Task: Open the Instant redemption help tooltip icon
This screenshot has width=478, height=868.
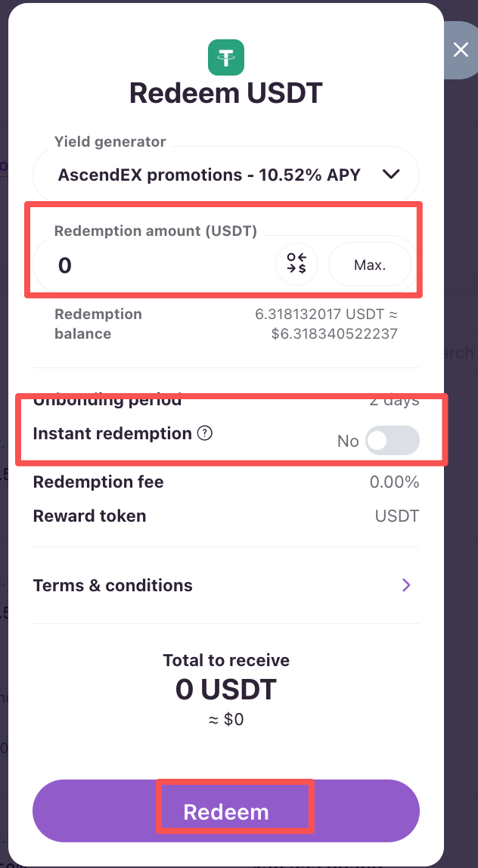Action: coord(204,434)
